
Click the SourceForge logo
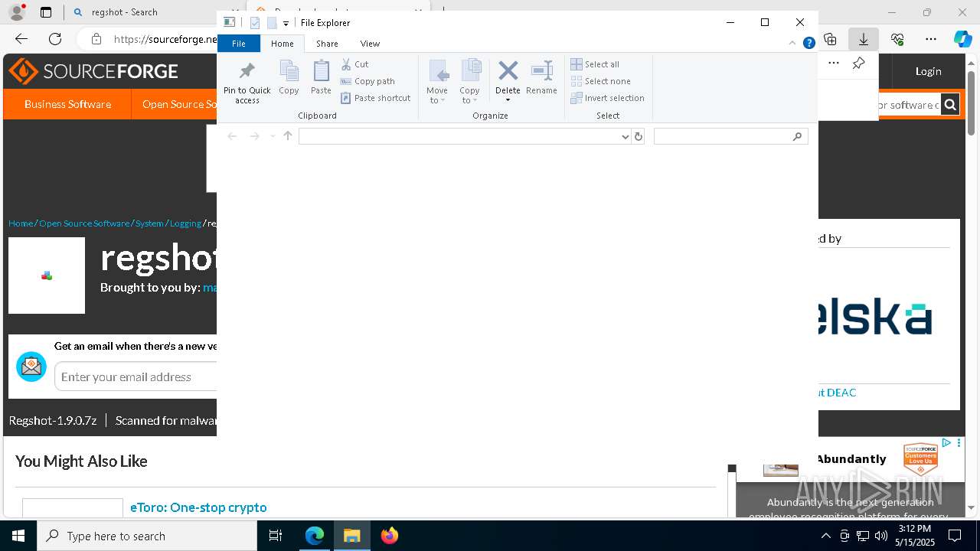coord(93,71)
